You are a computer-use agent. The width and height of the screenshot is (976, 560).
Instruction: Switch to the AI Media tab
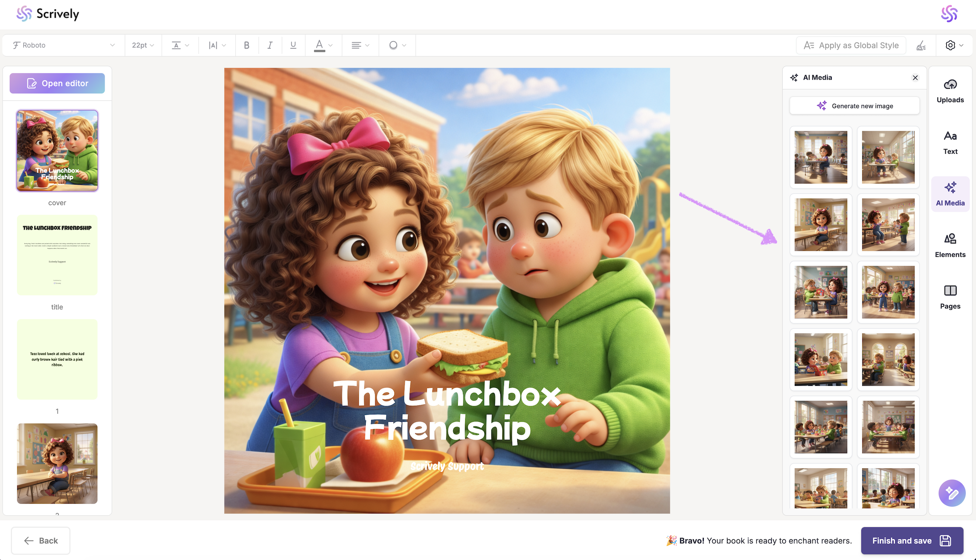click(950, 194)
